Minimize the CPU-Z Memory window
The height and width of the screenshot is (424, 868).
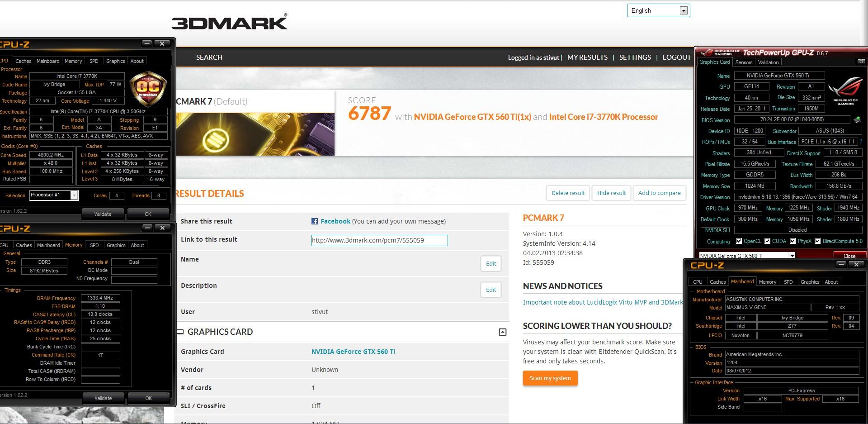coord(147,228)
